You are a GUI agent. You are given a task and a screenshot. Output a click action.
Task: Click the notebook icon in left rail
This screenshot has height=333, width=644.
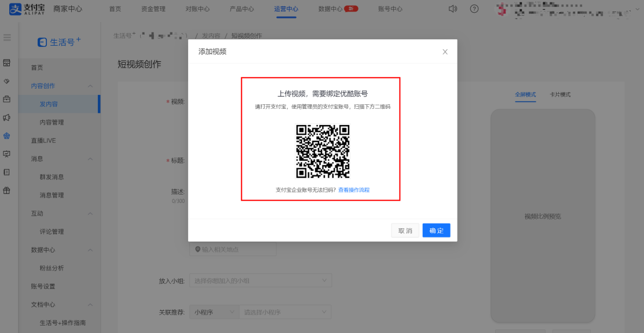6,172
